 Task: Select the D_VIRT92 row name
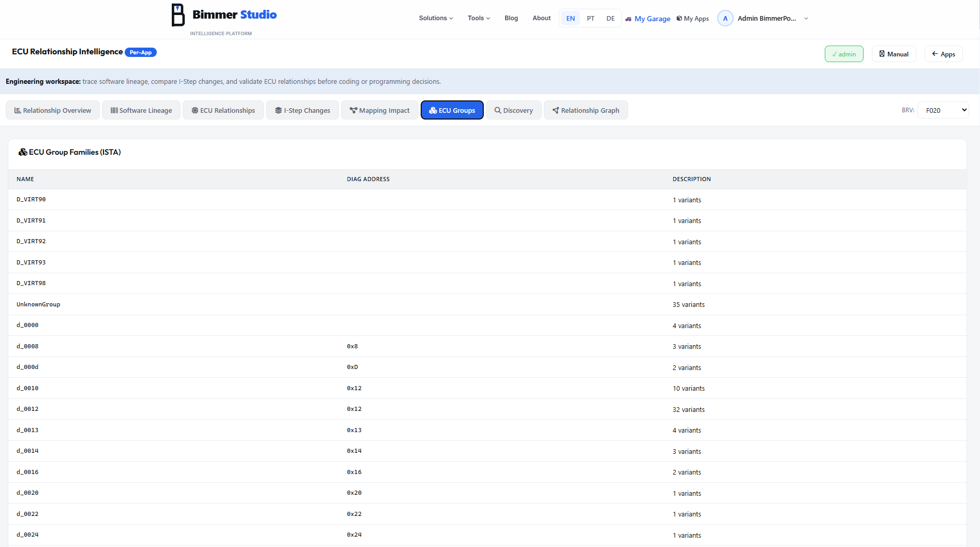pyautogui.click(x=31, y=241)
